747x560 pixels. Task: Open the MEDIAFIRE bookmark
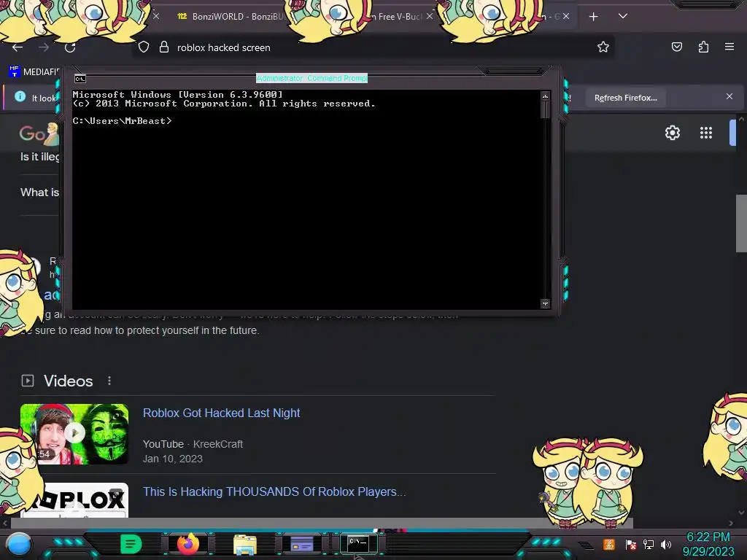pos(34,72)
